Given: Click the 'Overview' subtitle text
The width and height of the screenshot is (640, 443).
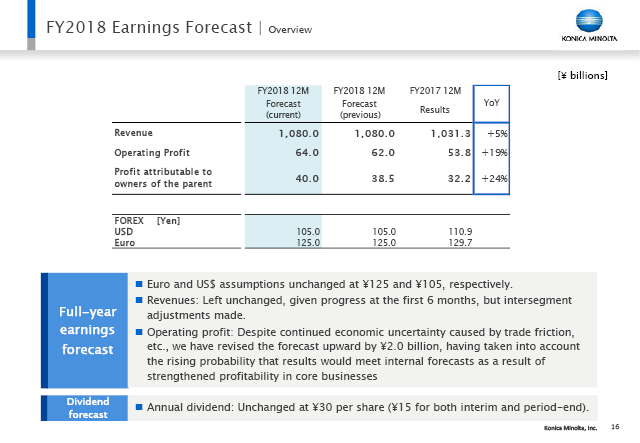Looking at the screenshot, I should pos(290,30).
